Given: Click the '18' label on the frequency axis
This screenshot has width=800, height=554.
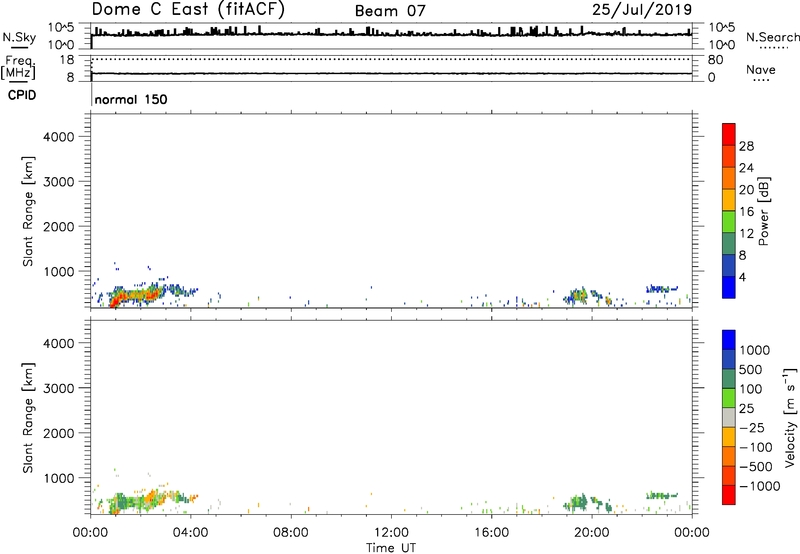Looking at the screenshot, I should click(x=67, y=60).
